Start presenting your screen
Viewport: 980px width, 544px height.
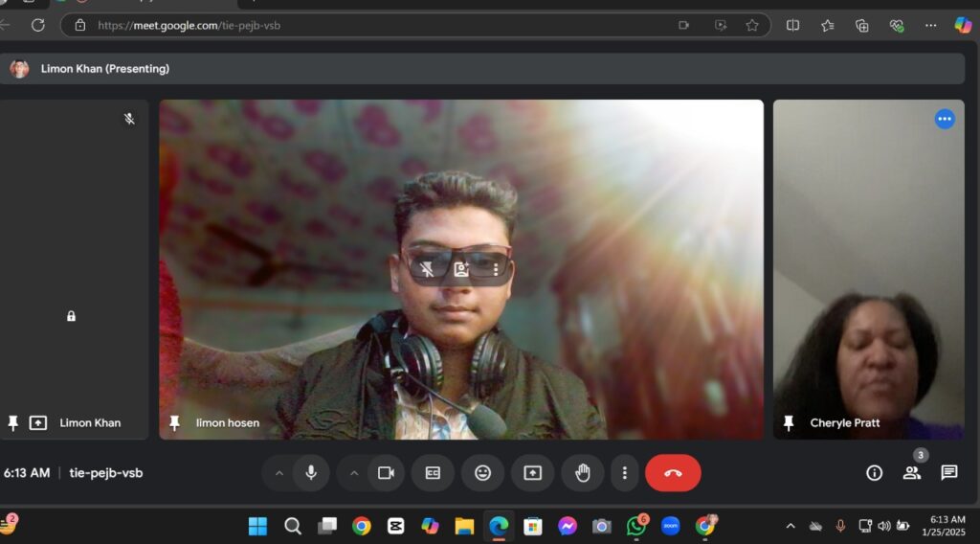click(532, 473)
